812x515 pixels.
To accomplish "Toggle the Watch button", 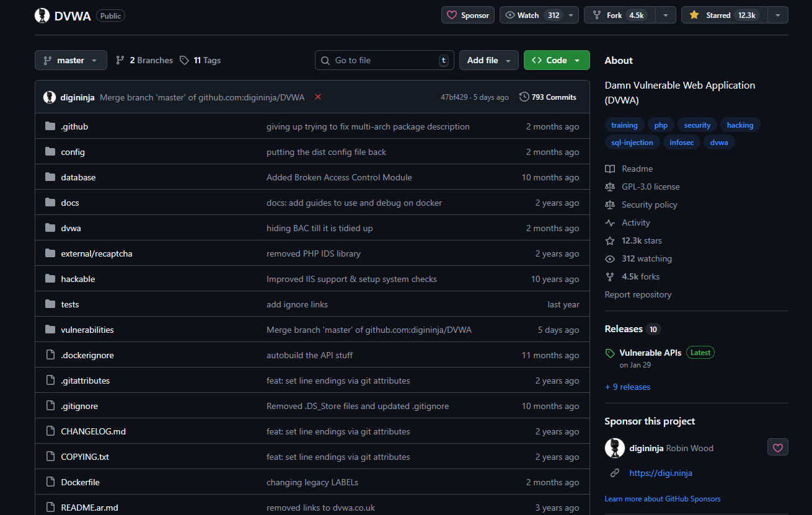I will coord(539,15).
